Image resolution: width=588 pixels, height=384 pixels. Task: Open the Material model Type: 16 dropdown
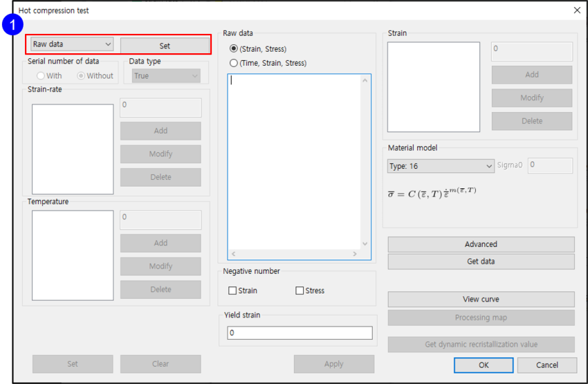click(x=441, y=166)
